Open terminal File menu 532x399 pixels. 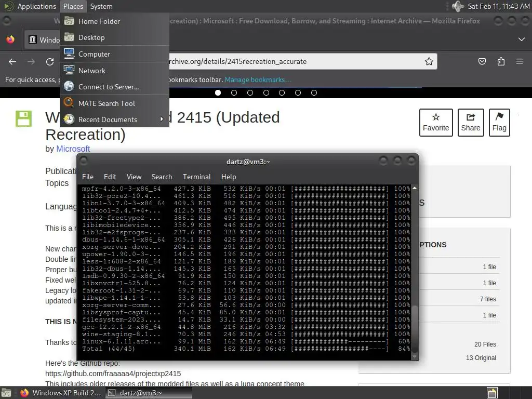point(87,177)
